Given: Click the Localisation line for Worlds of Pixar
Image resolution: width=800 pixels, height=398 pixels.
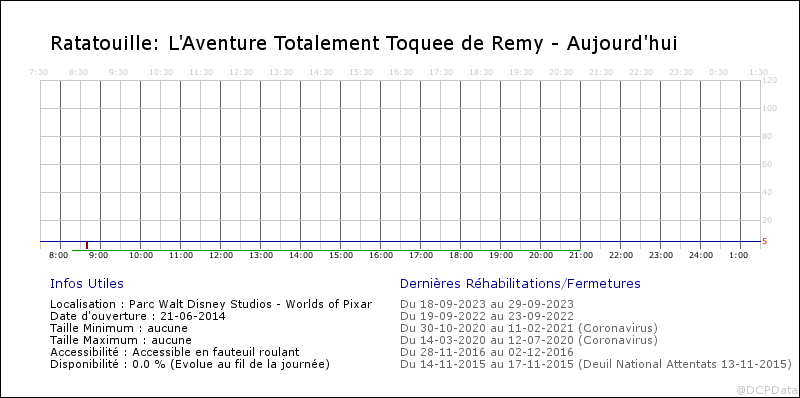Looking at the screenshot, I should (211, 304).
